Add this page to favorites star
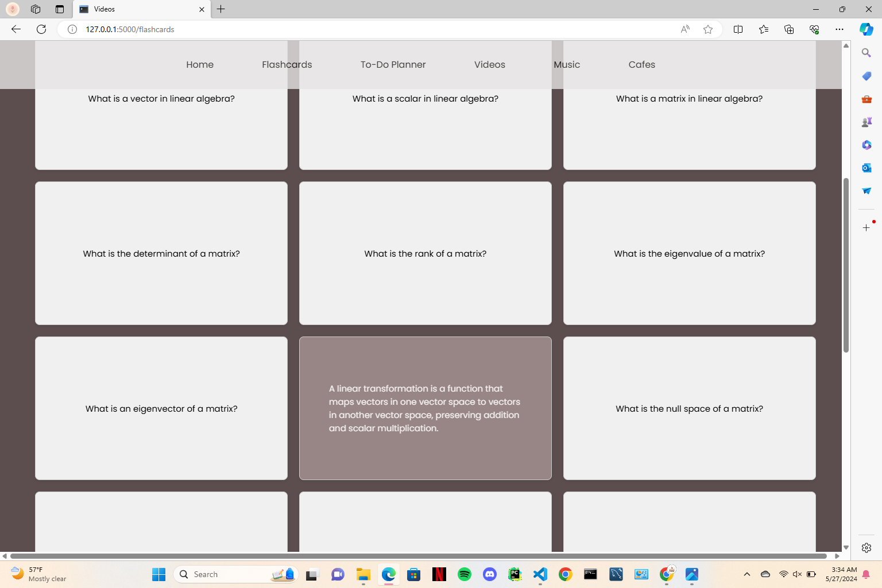The image size is (882, 588). point(708,29)
